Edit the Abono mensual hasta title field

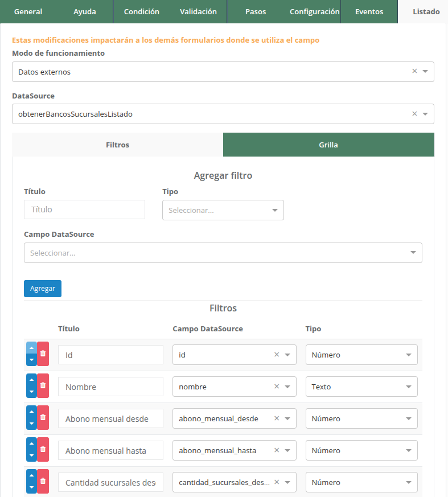pyautogui.click(x=110, y=450)
